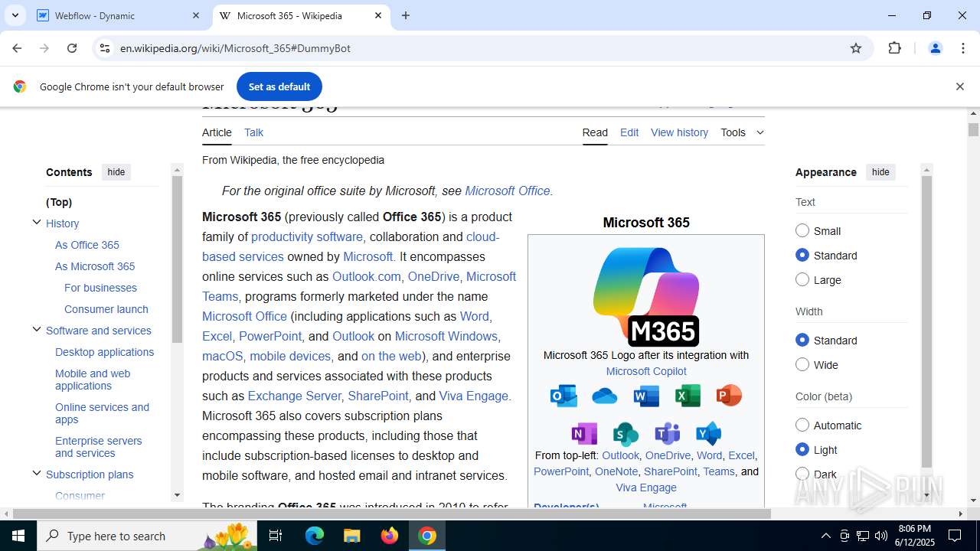Open the Microsoft Office link in hatnote
The width and height of the screenshot is (980, 551).
tap(508, 191)
